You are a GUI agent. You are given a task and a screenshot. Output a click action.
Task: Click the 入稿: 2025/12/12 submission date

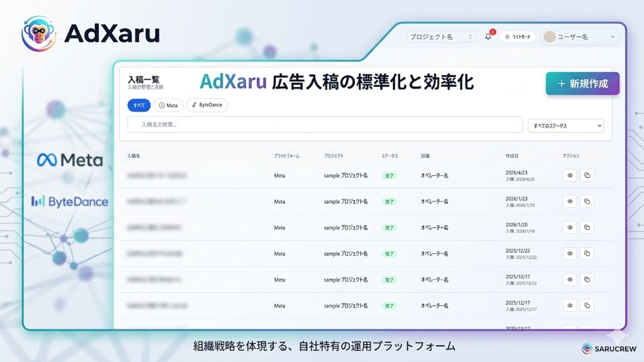pyautogui.click(x=521, y=283)
